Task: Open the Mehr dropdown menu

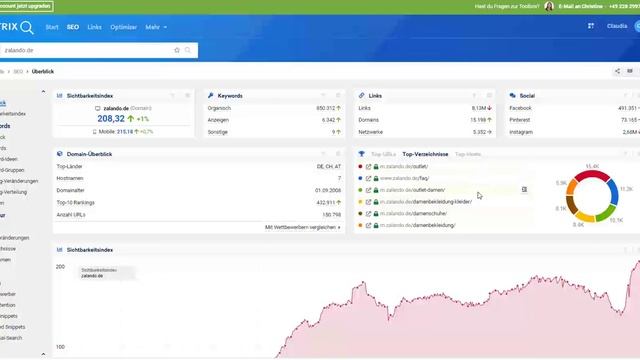Action: pyautogui.click(x=156, y=27)
